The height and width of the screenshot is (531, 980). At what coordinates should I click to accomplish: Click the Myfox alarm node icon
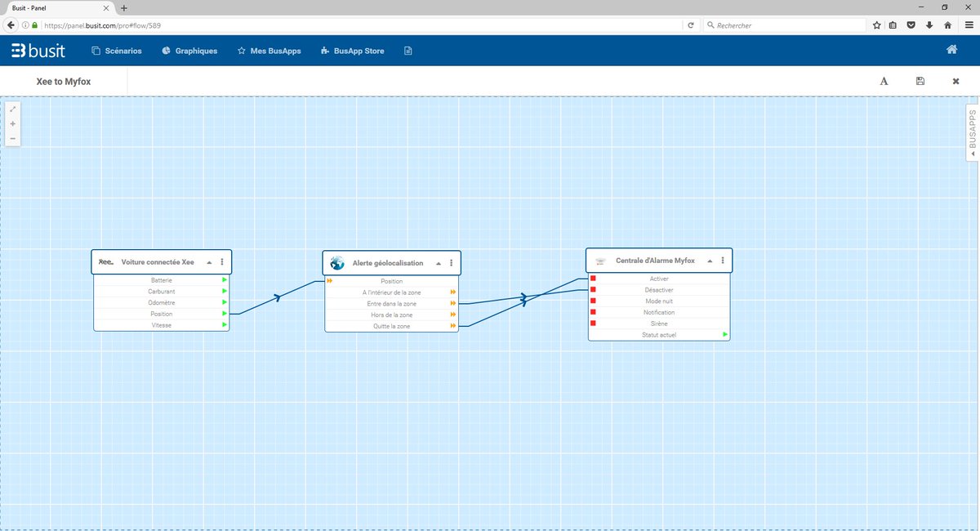pyautogui.click(x=600, y=261)
